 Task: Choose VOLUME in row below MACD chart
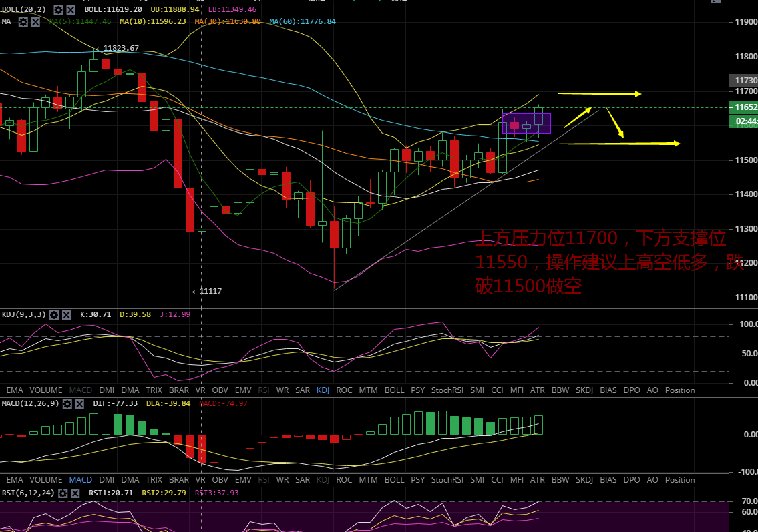point(46,480)
